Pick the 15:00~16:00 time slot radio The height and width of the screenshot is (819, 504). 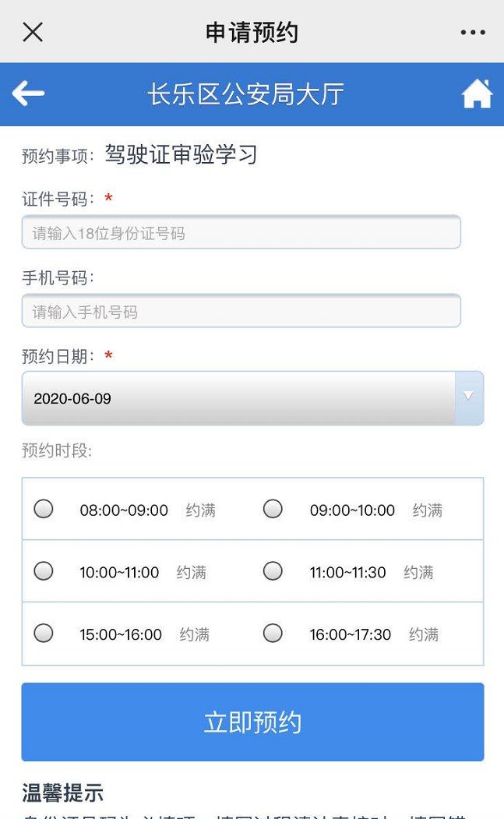click(44, 633)
